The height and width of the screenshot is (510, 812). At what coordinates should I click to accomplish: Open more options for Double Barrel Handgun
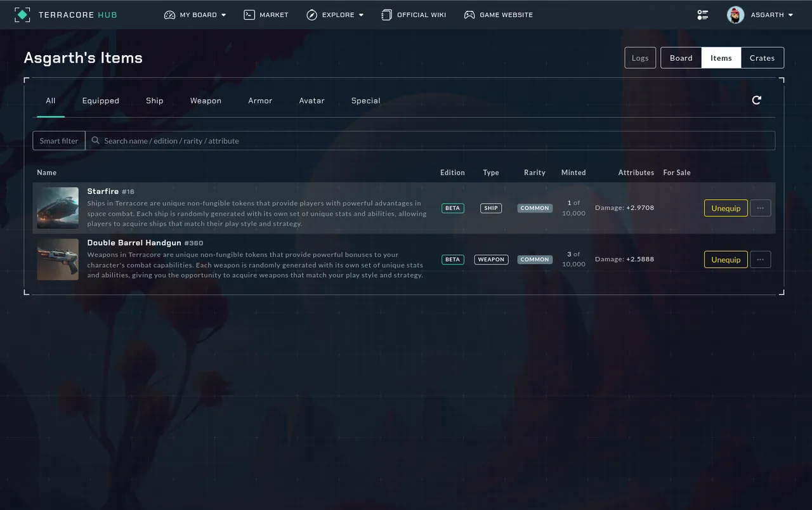coord(761,259)
